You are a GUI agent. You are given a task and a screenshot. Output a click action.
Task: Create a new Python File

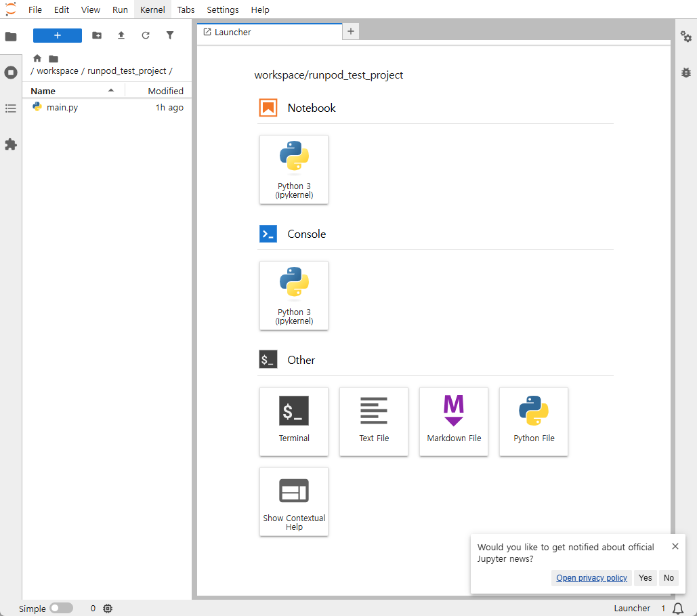click(534, 422)
